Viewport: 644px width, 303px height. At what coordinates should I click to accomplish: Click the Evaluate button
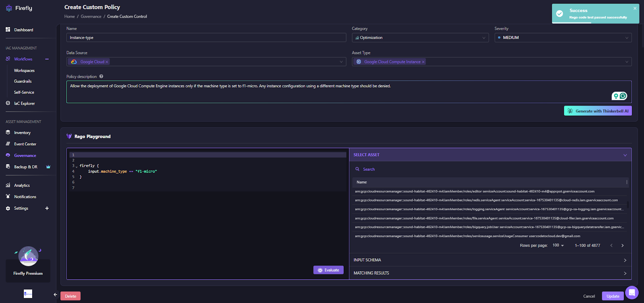coord(328,270)
